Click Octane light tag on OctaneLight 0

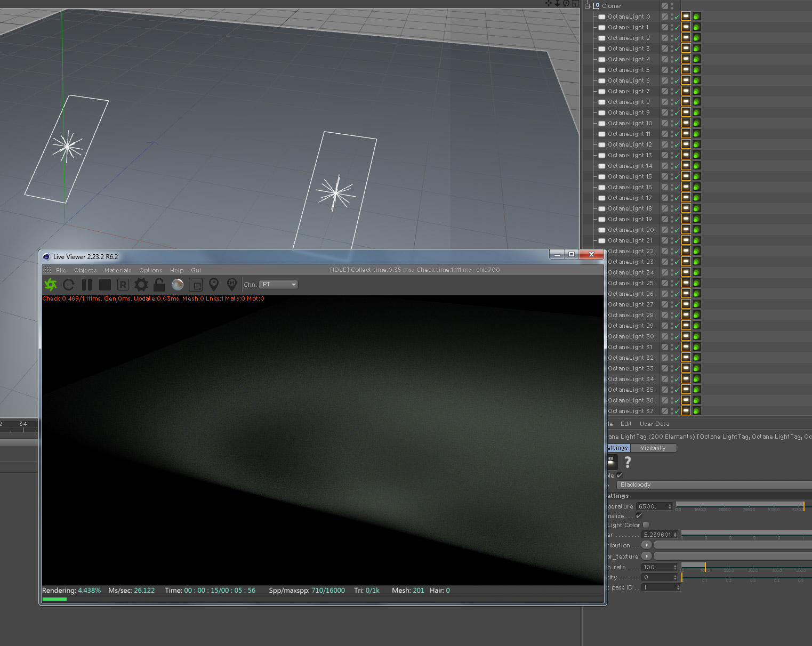(686, 17)
